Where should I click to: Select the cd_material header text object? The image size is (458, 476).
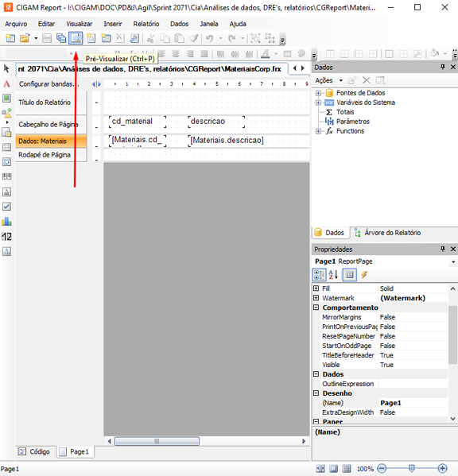tap(138, 122)
